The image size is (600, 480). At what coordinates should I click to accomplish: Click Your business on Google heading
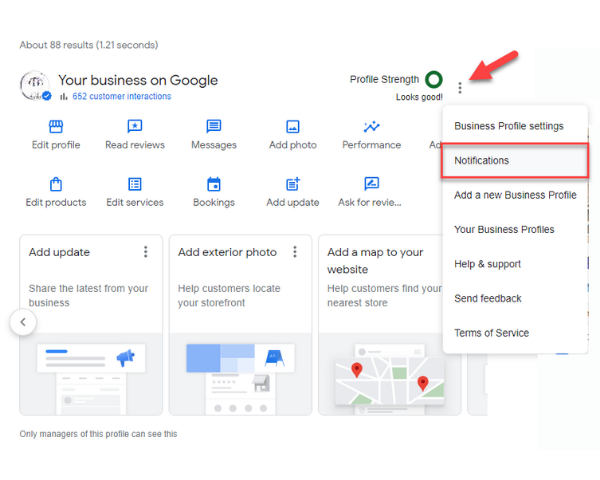pyautogui.click(x=138, y=80)
